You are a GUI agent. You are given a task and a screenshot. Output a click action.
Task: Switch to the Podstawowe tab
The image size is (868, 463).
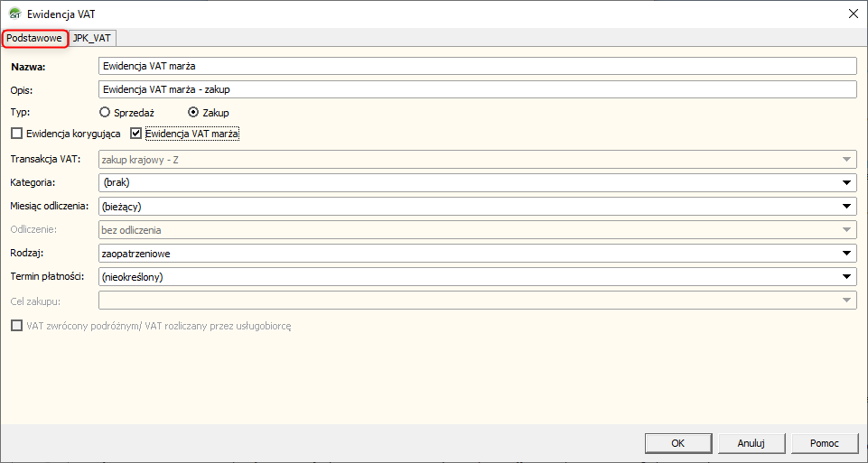point(33,38)
